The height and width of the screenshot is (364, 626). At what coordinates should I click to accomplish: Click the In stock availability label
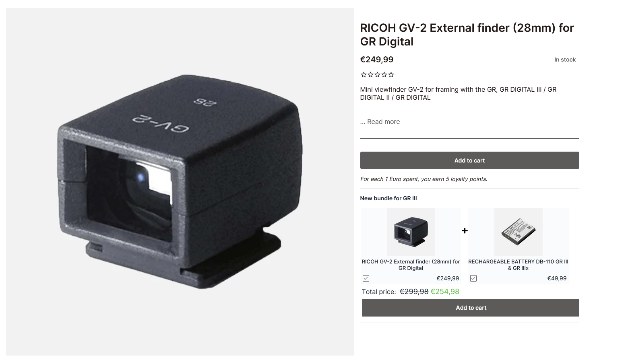pos(565,60)
